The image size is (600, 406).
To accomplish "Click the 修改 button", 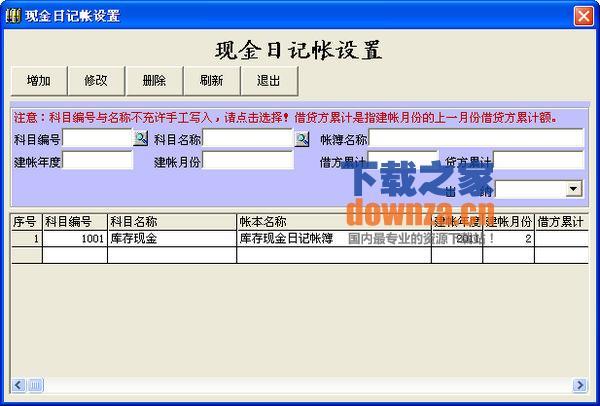I will click(96, 81).
